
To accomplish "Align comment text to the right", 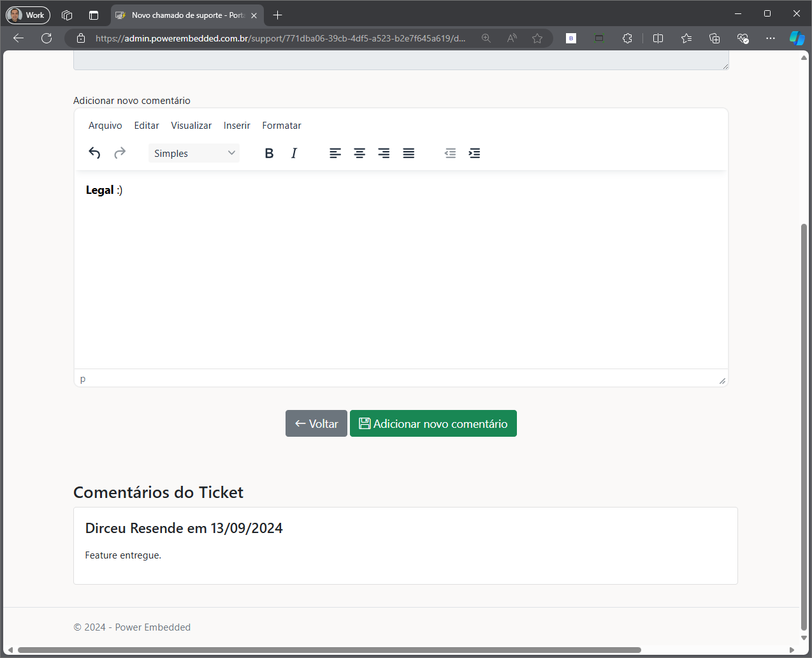I will [x=384, y=153].
